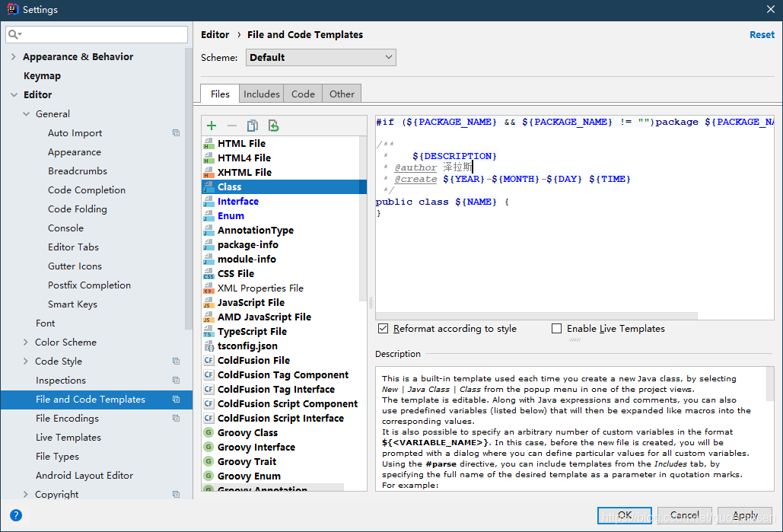Click the Copy Template icon
Viewport: 783px width, 532px height.
[253, 126]
